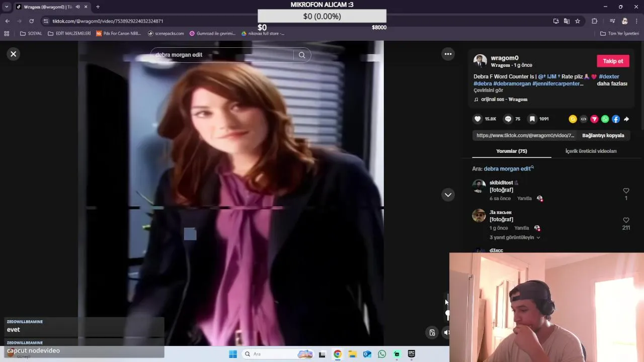The image size is (644, 362).
Task: Click the auto-scroll icon beside volume
Action: (x=432, y=332)
